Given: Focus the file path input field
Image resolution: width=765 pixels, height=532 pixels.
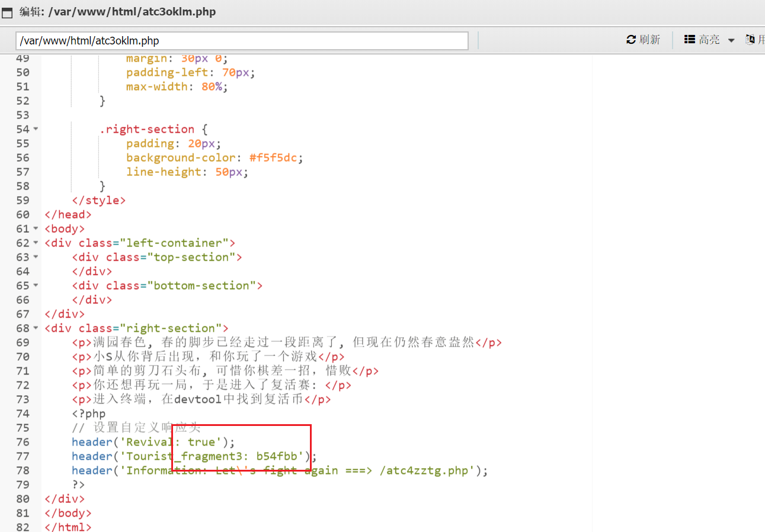Looking at the screenshot, I should click(242, 41).
